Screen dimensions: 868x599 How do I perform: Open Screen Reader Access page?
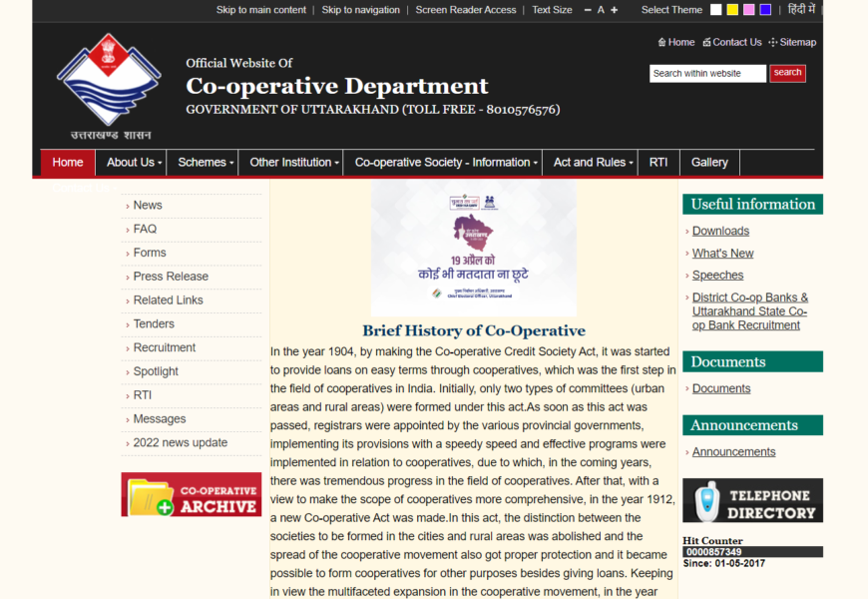[x=466, y=10]
